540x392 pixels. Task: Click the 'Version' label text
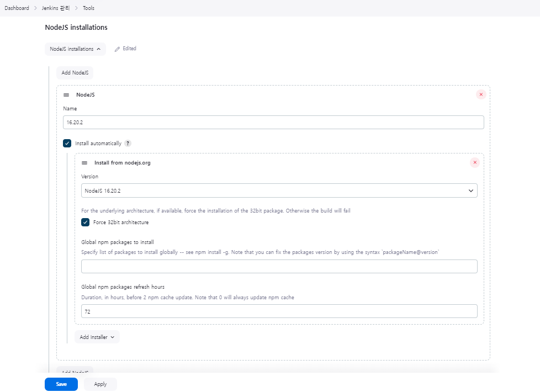89,176
